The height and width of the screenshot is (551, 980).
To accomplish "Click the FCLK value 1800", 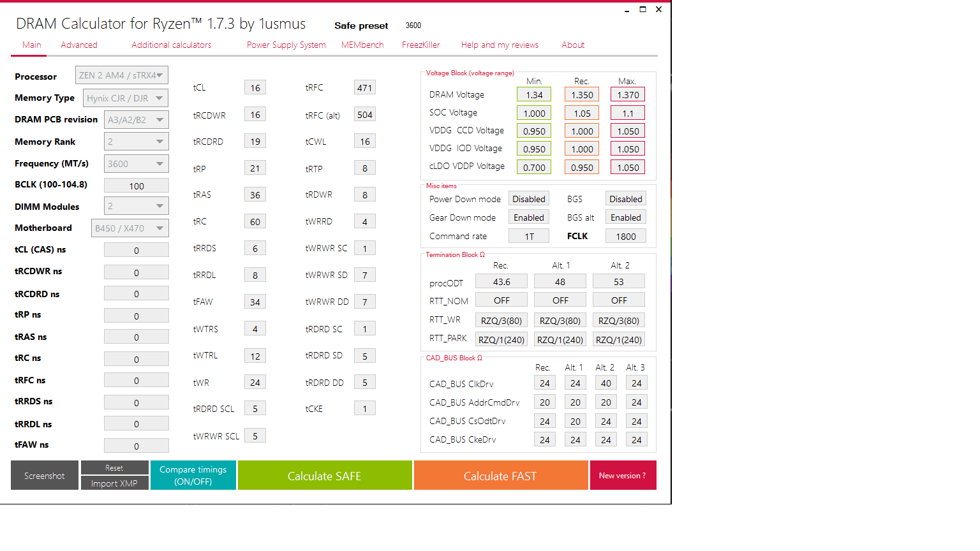I will pos(626,236).
